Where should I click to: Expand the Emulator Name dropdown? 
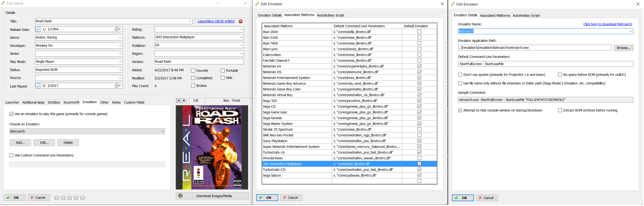631,31
